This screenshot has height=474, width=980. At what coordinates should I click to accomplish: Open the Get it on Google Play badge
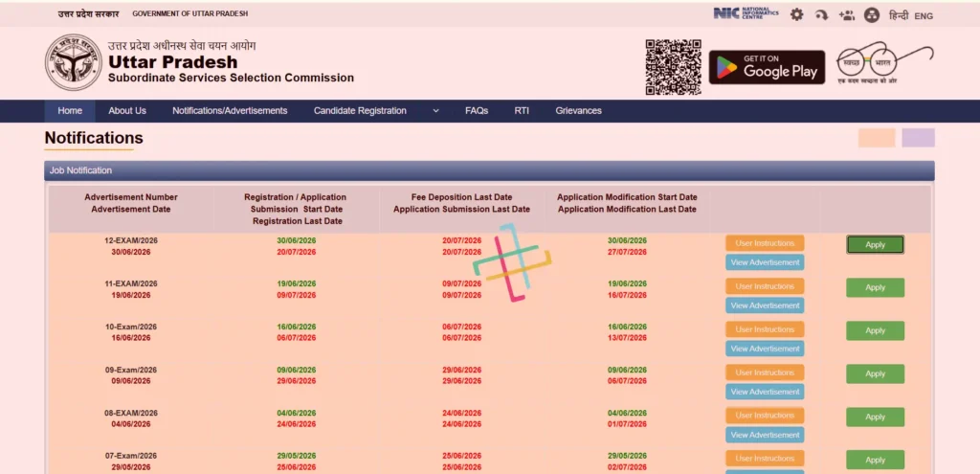point(767,67)
